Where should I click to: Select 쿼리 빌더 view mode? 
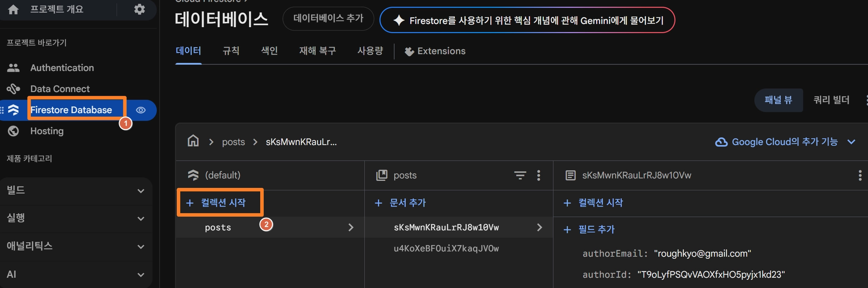click(832, 100)
